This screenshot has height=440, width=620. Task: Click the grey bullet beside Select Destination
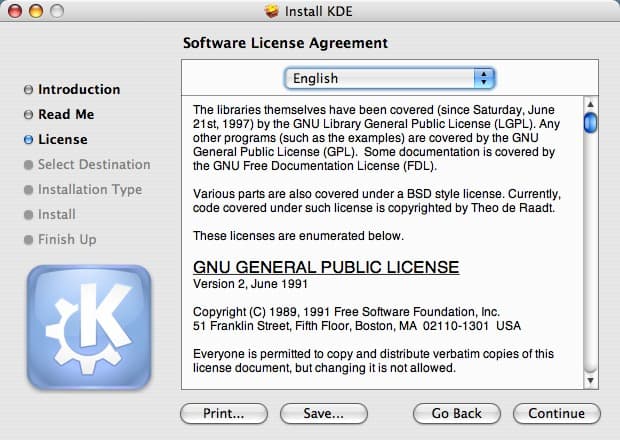click(x=28, y=165)
